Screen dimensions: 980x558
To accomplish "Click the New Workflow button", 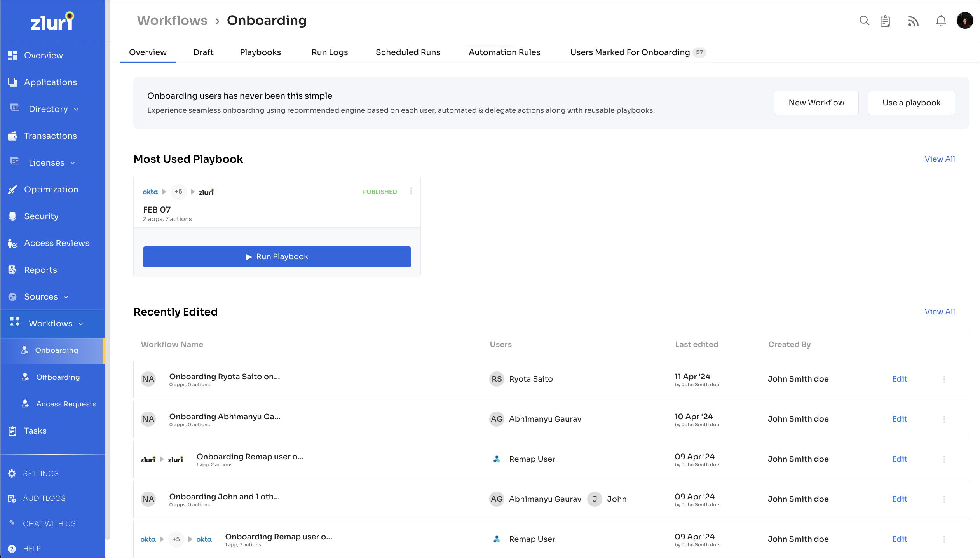I will [x=816, y=103].
